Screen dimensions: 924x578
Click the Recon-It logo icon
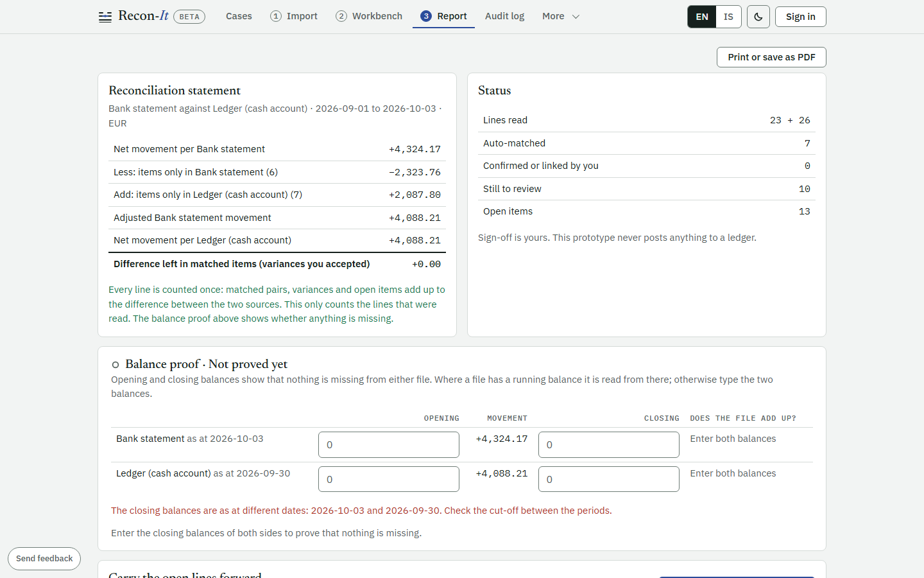(105, 17)
